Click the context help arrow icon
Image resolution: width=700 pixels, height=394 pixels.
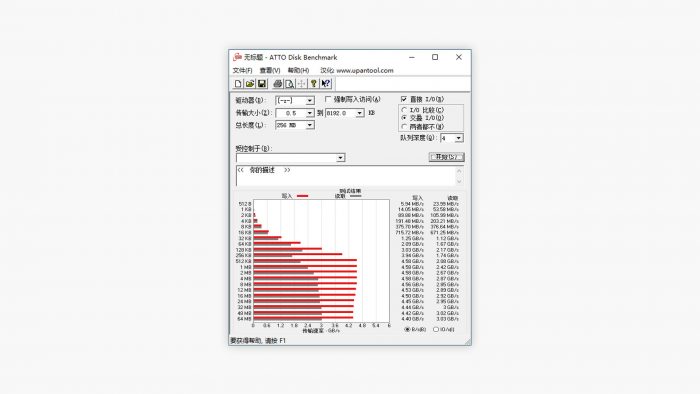(326, 83)
